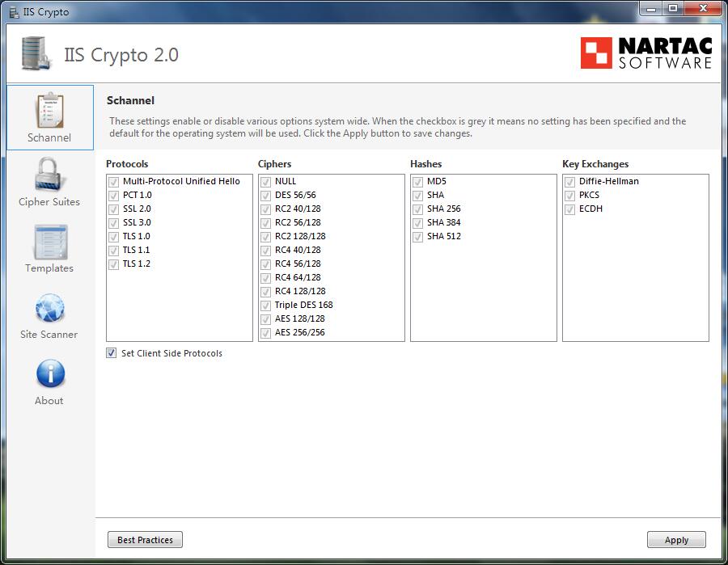
Task: Toggle the RC4 128/128 cipher checkbox
Action: pyautogui.click(x=265, y=291)
